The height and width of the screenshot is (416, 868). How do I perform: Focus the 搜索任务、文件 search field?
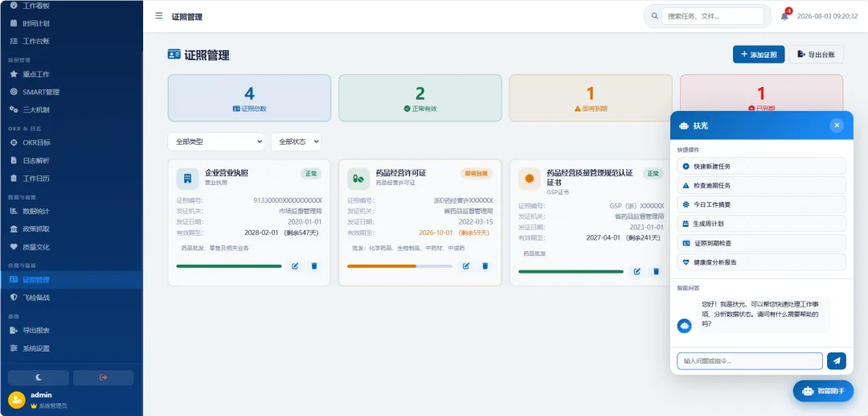[713, 16]
